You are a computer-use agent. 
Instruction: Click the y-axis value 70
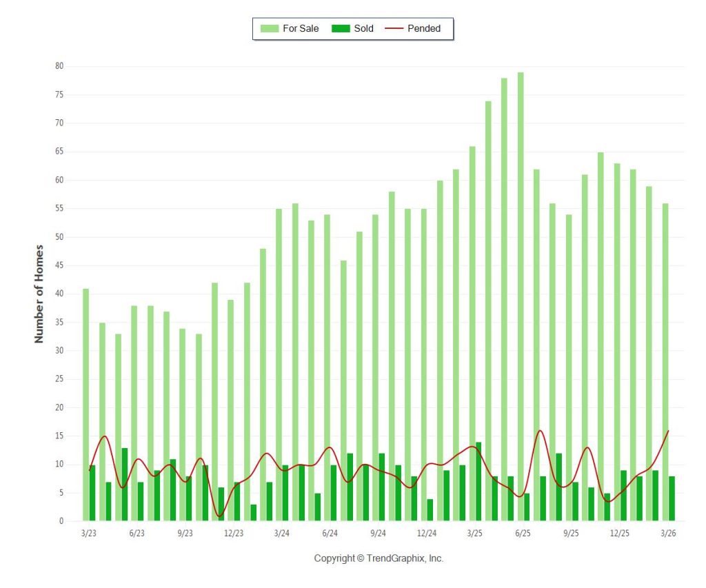tap(59, 123)
